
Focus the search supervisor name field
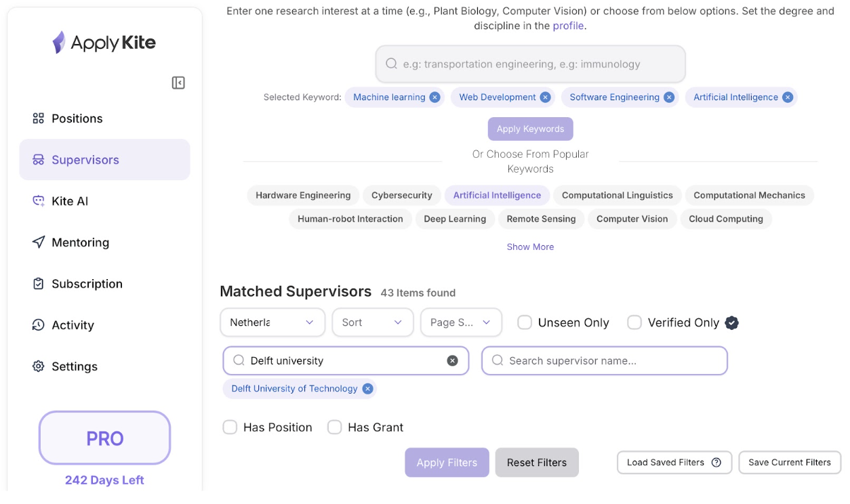tap(604, 361)
